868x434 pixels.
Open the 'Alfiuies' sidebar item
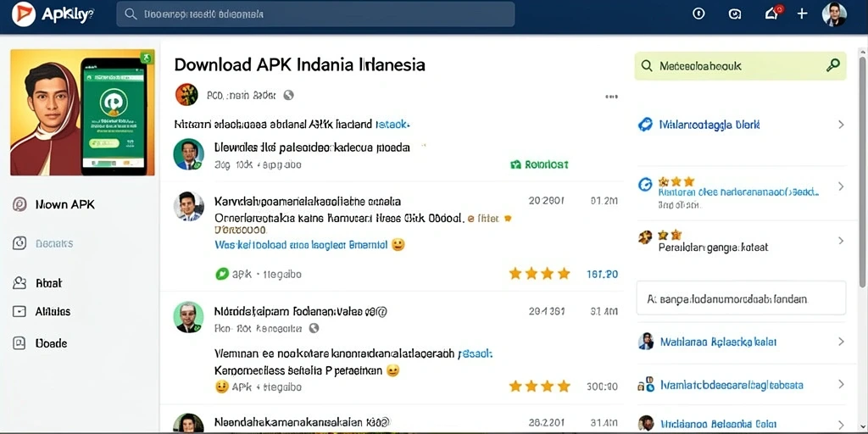[53, 312]
